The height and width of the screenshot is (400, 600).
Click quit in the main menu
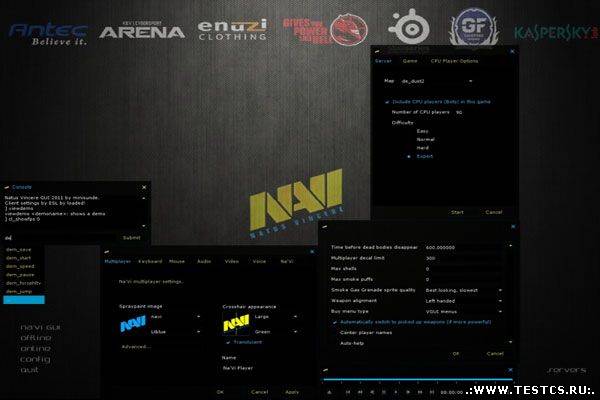coord(29,370)
